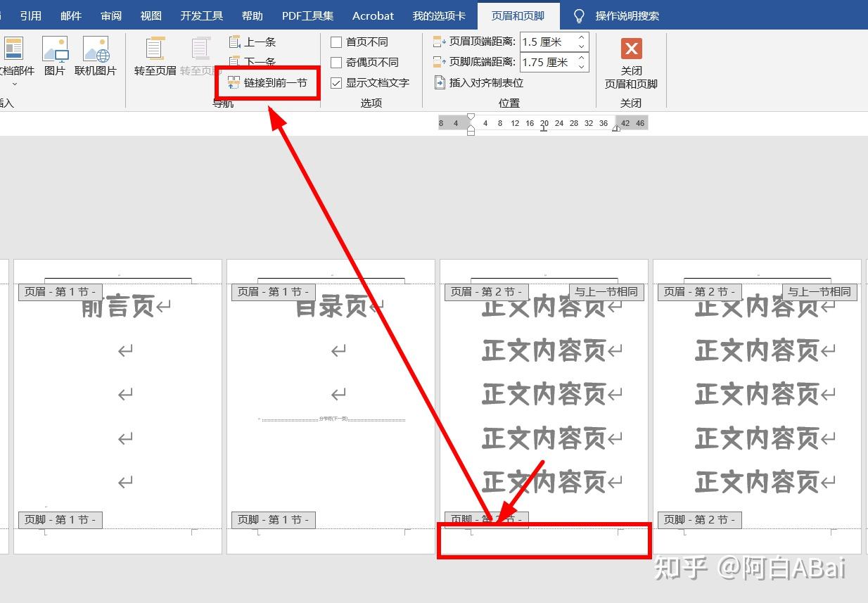Click the lightbulb 操作说明搜索 search icon
The width and height of the screenshot is (868, 603).
[579, 15]
